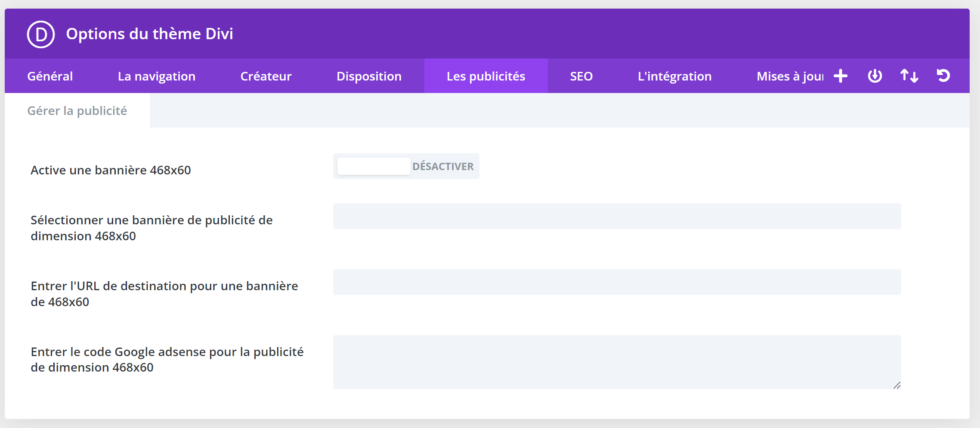Viewport: 980px width, 428px height.
Task: Click the Active une bannière 468x60 label
Action: click(111, 170)
